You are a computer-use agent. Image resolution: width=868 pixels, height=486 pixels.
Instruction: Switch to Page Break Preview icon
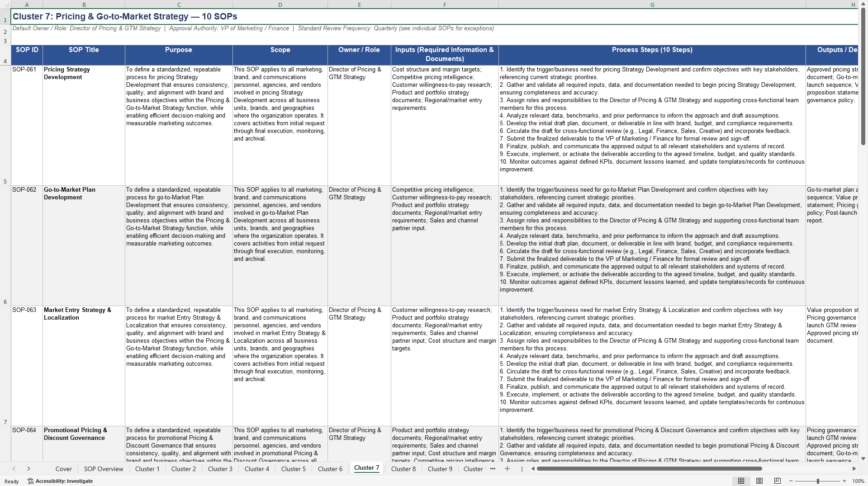[778, 481]
